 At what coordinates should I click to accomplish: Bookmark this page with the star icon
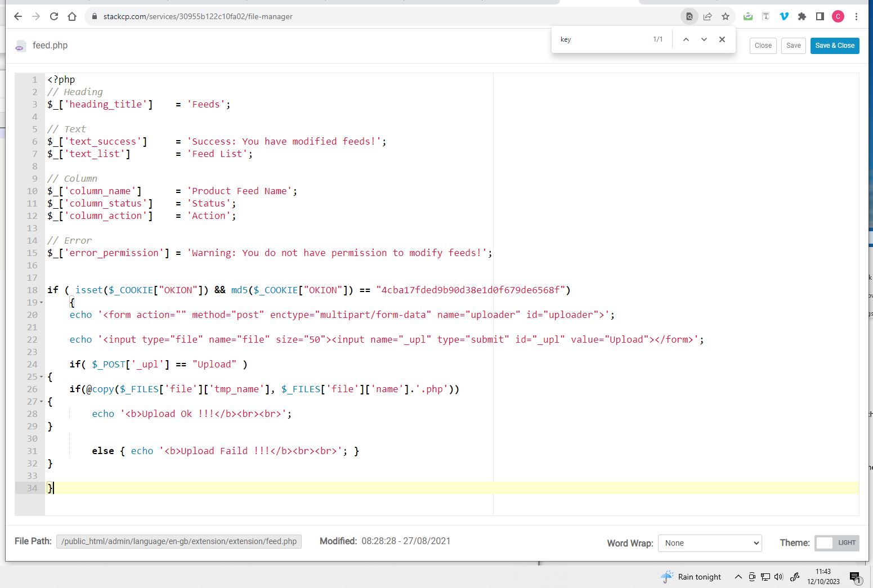[x=726, y=16]
